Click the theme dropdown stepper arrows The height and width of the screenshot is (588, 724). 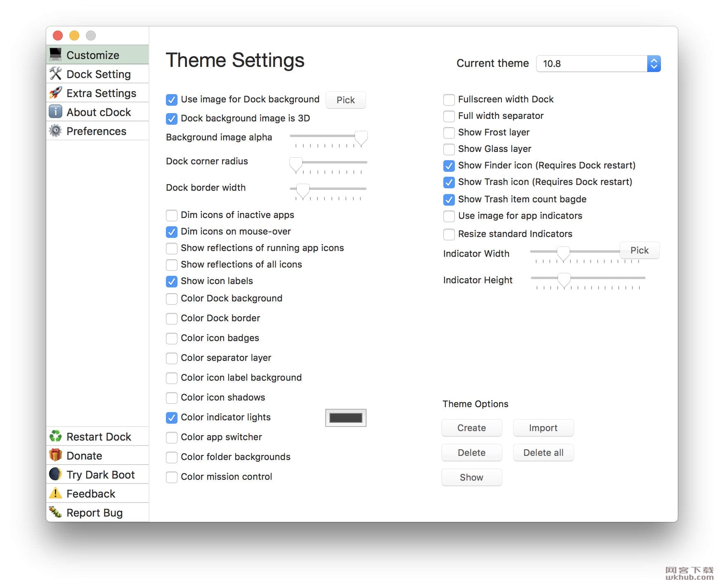point(654,64)
